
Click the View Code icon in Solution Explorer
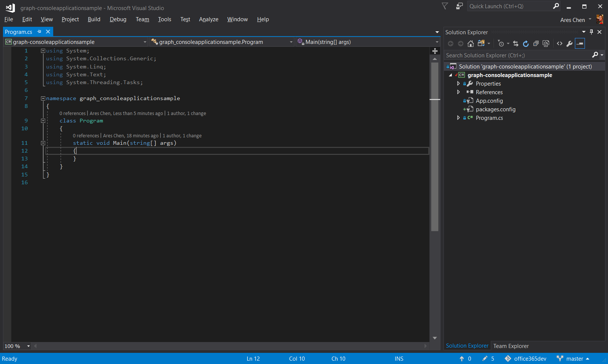560,44
